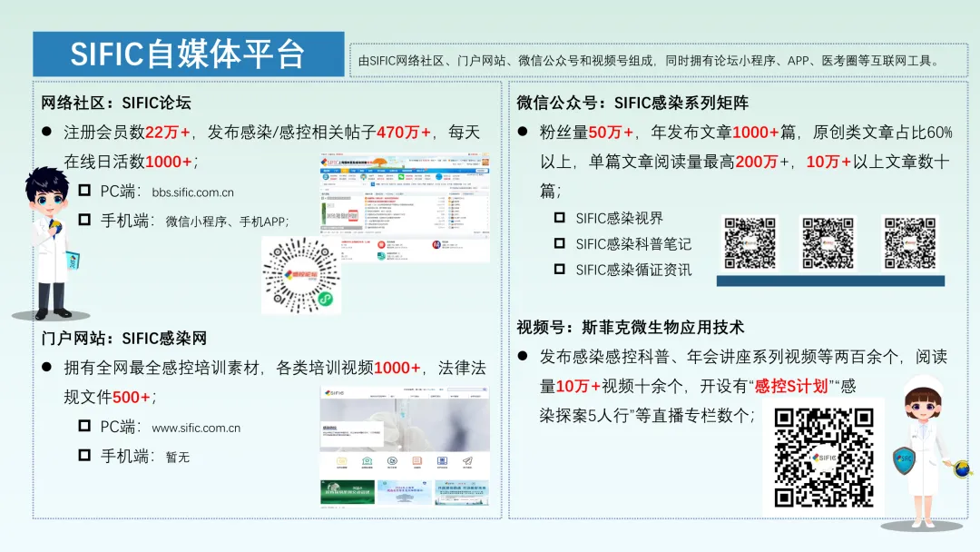Tick the SIFIC感染视界 checkbox
The width and height of the screenshot is (980, 552).
click(x=559, y=218)
